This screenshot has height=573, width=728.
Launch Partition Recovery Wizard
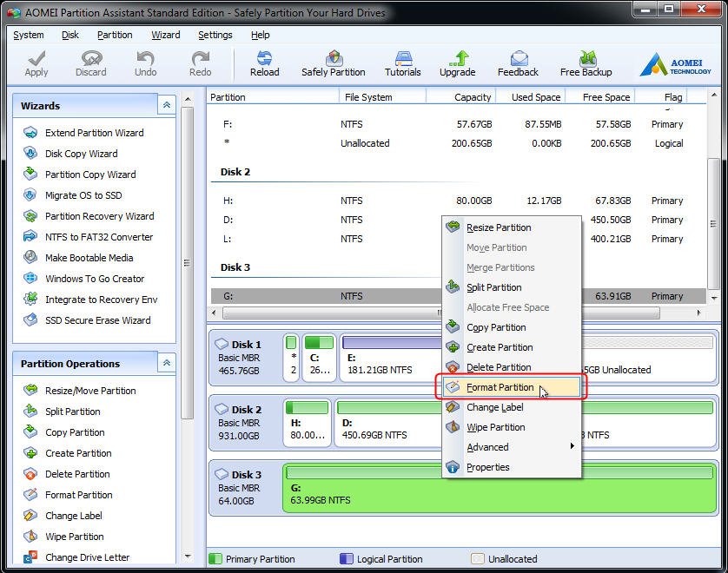click(89, 216)
